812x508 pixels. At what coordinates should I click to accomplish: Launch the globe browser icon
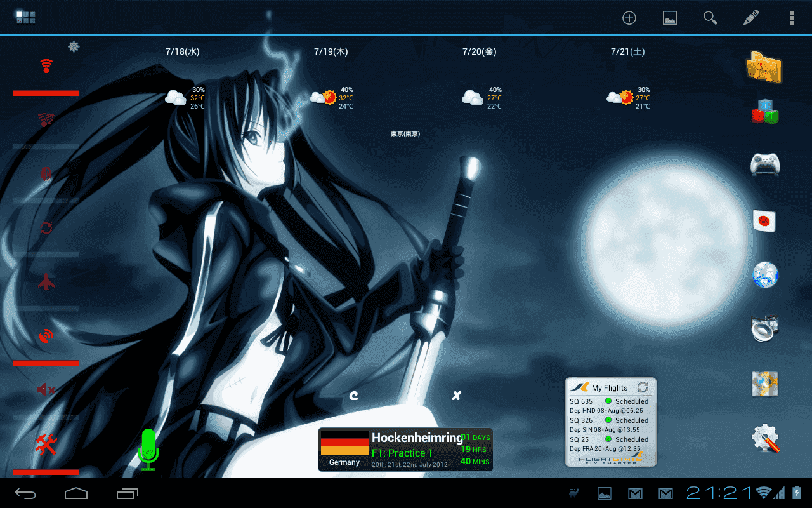tap(765, 275)
